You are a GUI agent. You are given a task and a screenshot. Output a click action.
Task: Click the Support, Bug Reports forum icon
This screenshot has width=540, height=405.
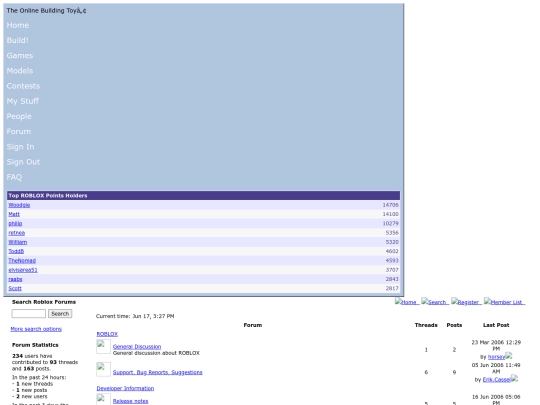pos(103,370)
